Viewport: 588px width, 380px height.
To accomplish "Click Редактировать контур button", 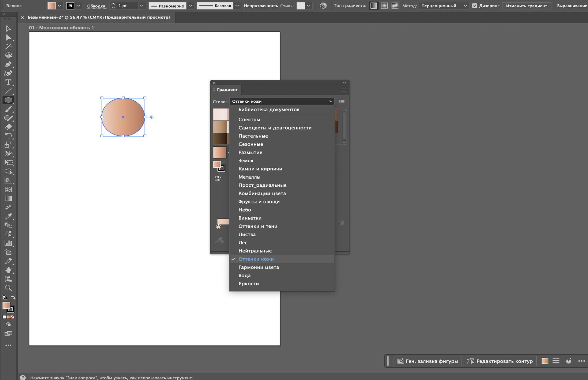I will (500, 361).
